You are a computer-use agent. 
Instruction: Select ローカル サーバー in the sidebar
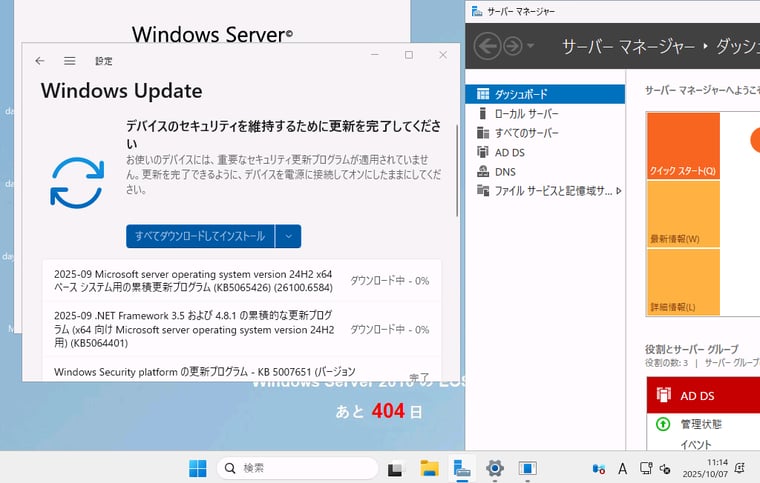[x=545, y=113]
